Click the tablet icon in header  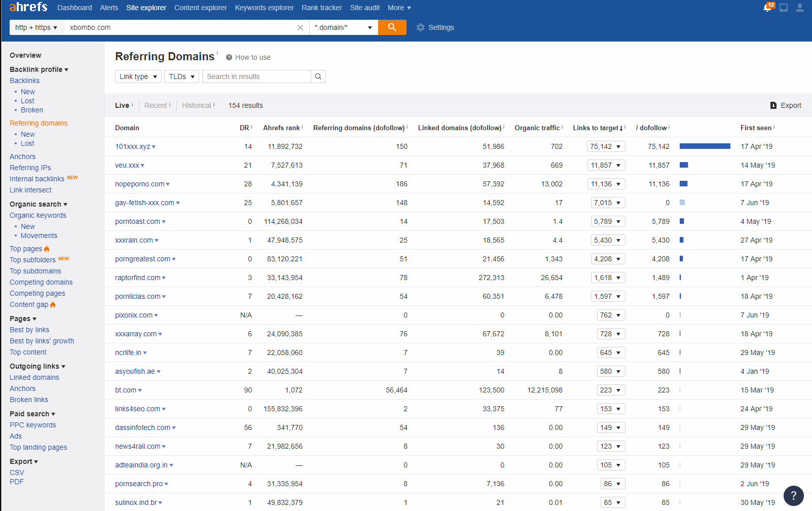pos(784,8)
